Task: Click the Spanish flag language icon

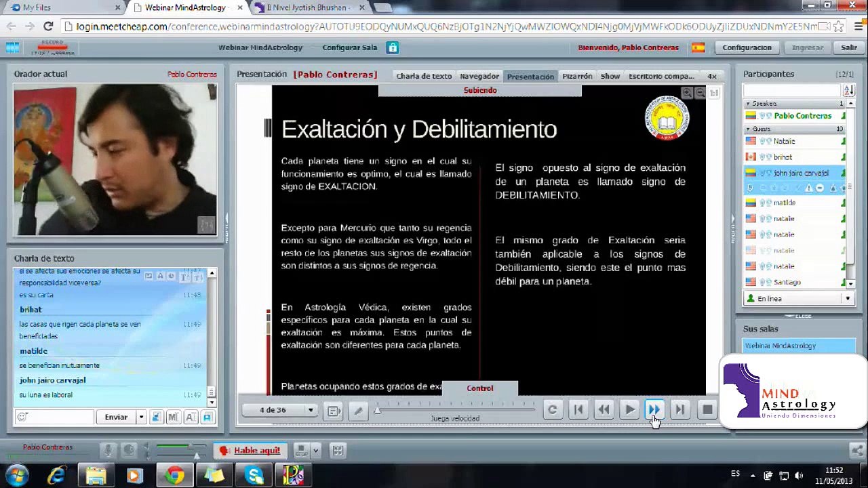Action: tap(698, 47)
